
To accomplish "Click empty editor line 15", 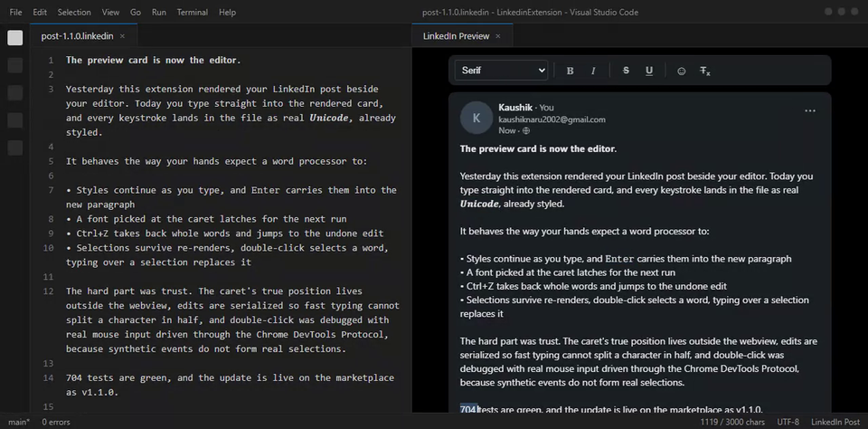I will (232, 406).
